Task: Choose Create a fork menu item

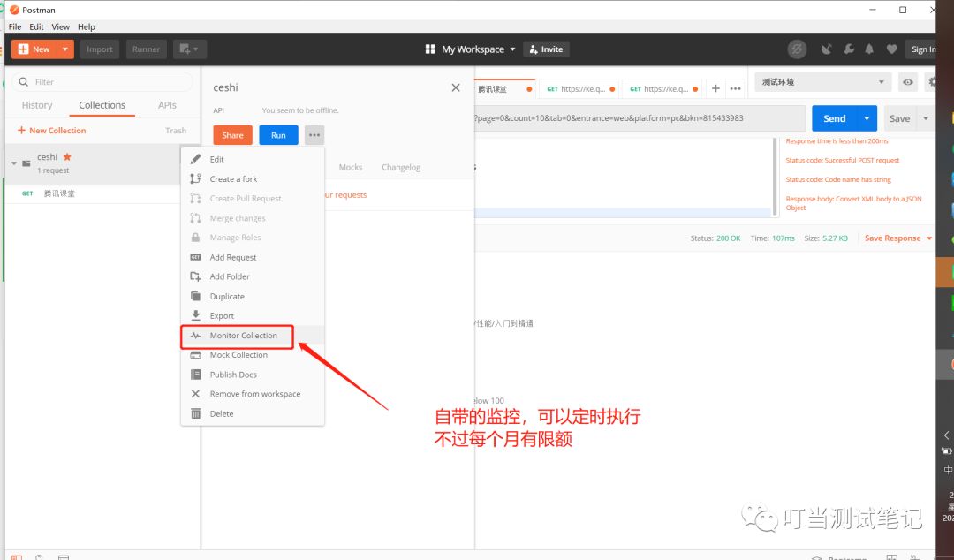Action: pos(253,179)
